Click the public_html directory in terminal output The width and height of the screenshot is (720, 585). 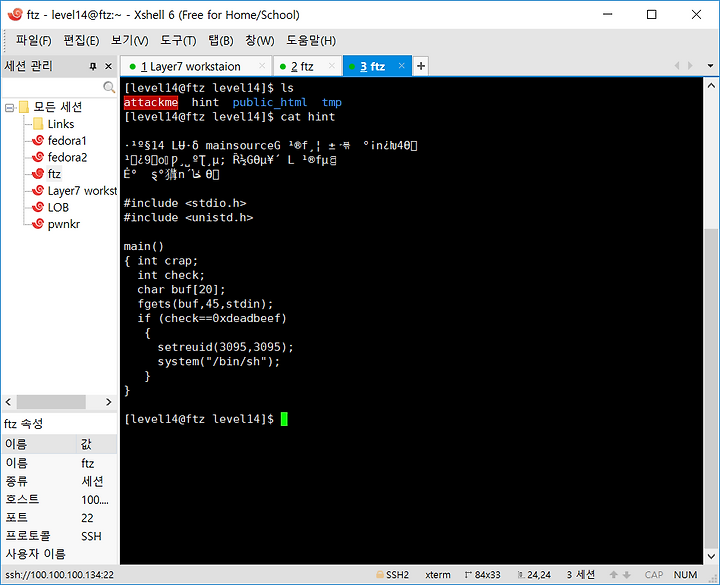click(x=270, y=102)
